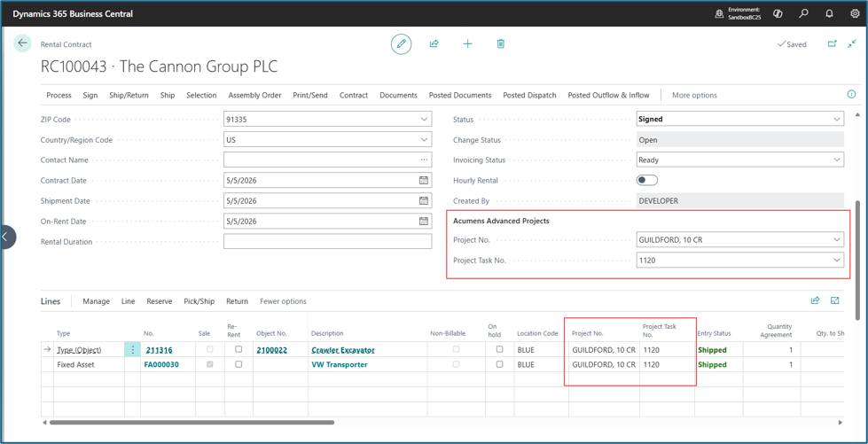Open the Posted Documents menu
The height and width of the screenshot is (444, 868).
coord(460,95)
